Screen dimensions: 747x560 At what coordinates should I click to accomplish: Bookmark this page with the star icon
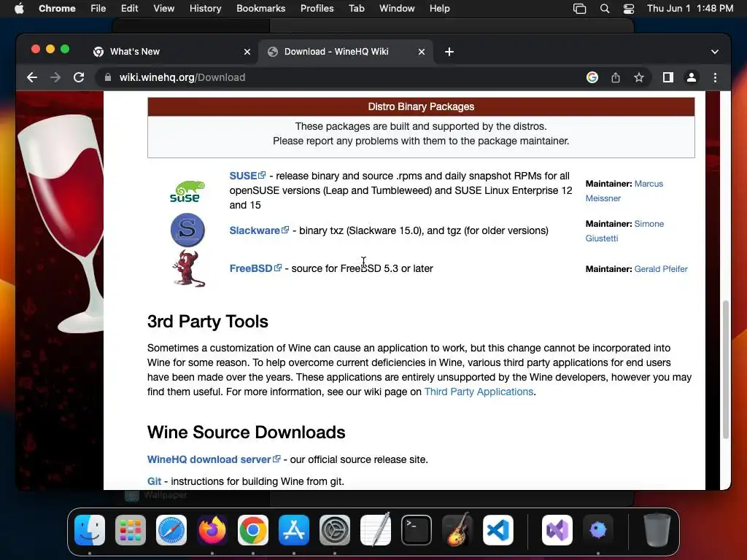(639, 77)
